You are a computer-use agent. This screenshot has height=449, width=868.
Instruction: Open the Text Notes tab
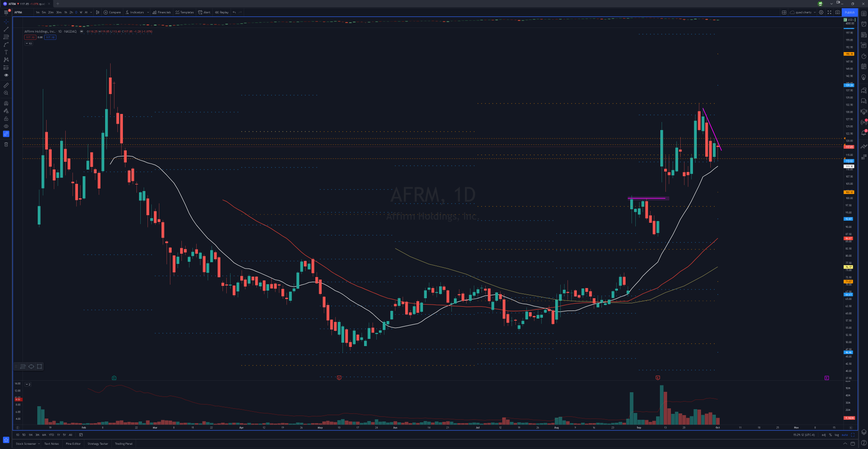tap(52, 444)
